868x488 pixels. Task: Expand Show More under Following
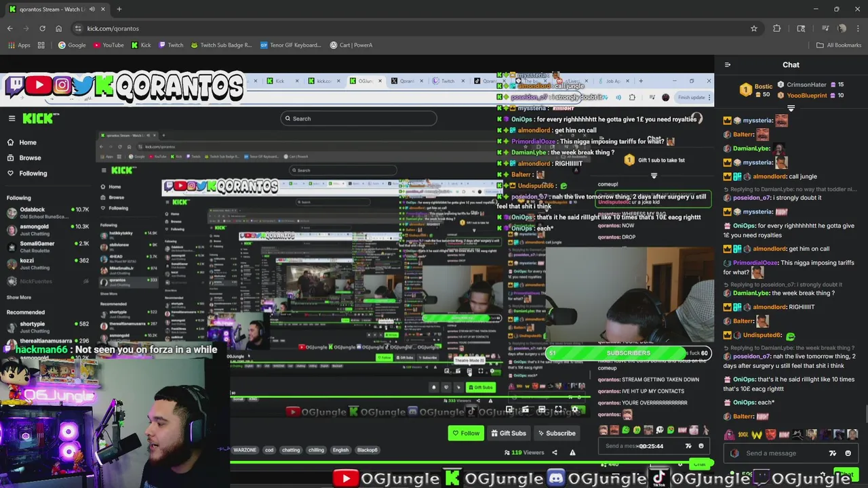tap(18, 298)
